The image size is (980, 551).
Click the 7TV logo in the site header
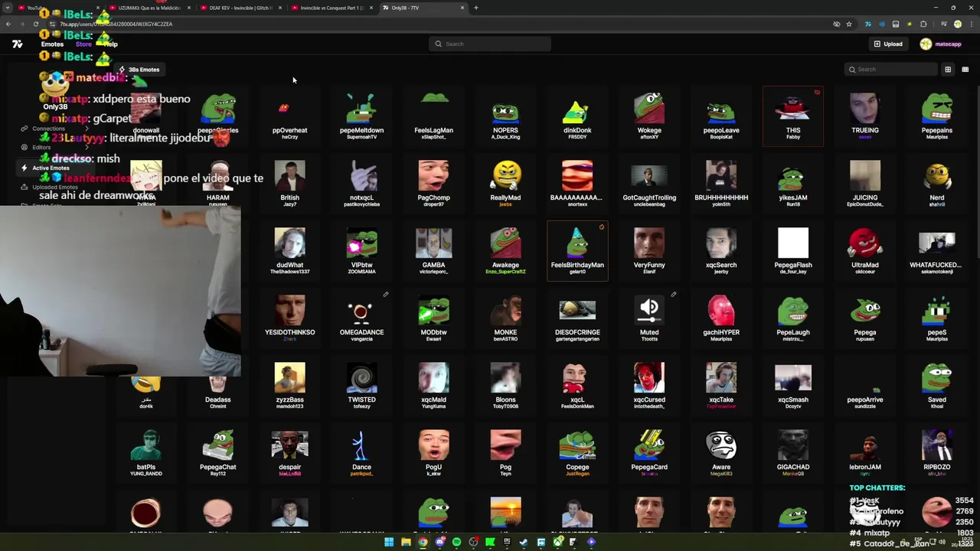[17, 44]
